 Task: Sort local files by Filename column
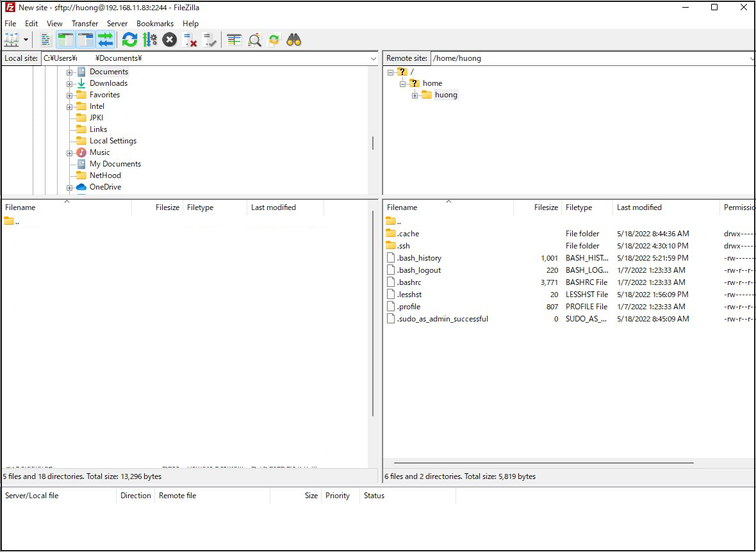click(67, 207)
